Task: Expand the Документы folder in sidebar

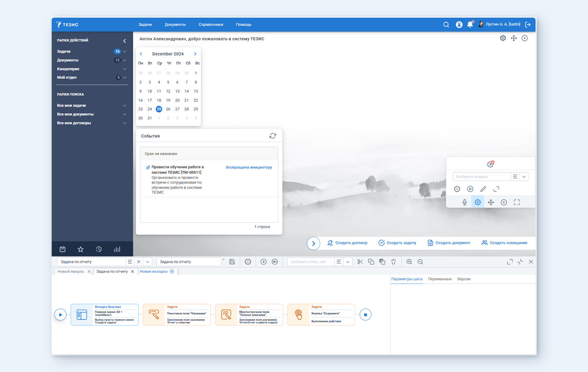Action: pyautogui.click(x=124, y=60)
